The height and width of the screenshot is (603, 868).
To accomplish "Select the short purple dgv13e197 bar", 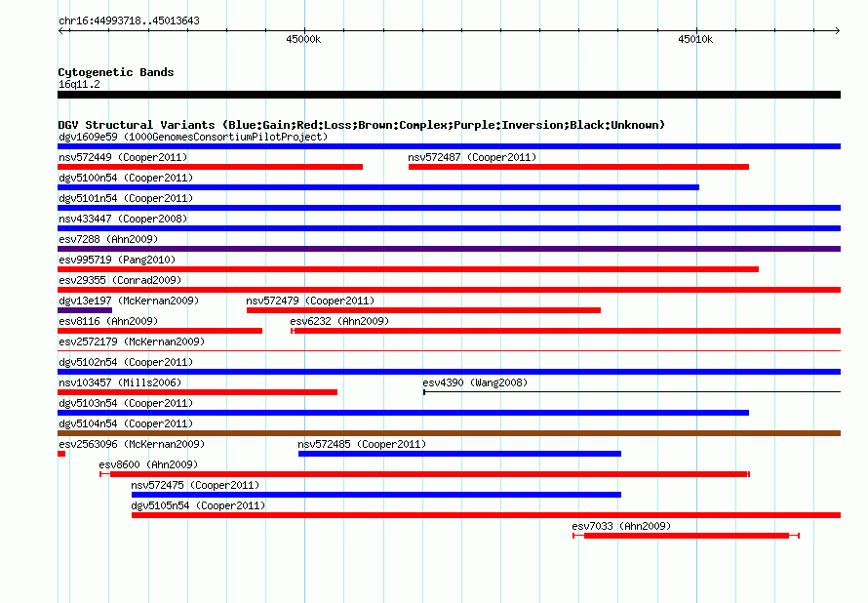I will coord(85,310).
